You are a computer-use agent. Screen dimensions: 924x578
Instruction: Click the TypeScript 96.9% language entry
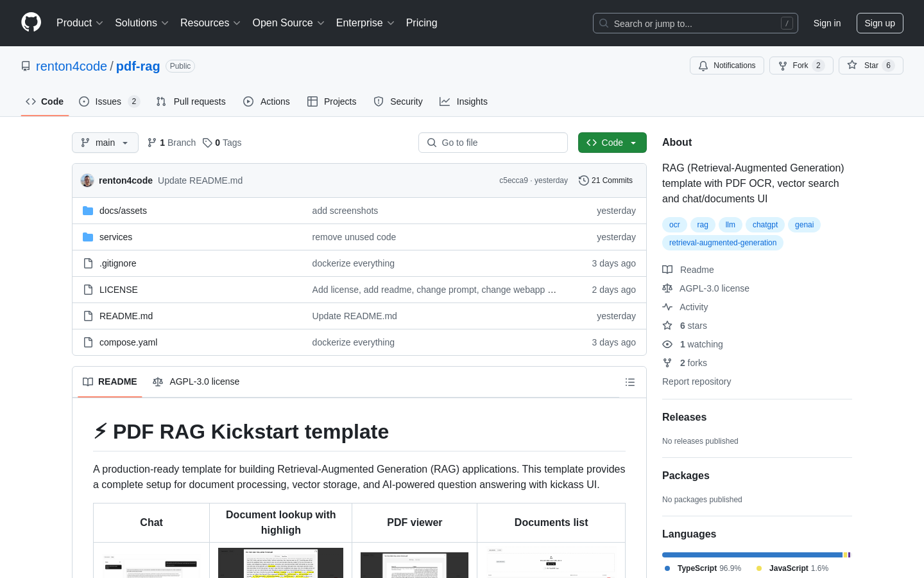click(703, 568)
